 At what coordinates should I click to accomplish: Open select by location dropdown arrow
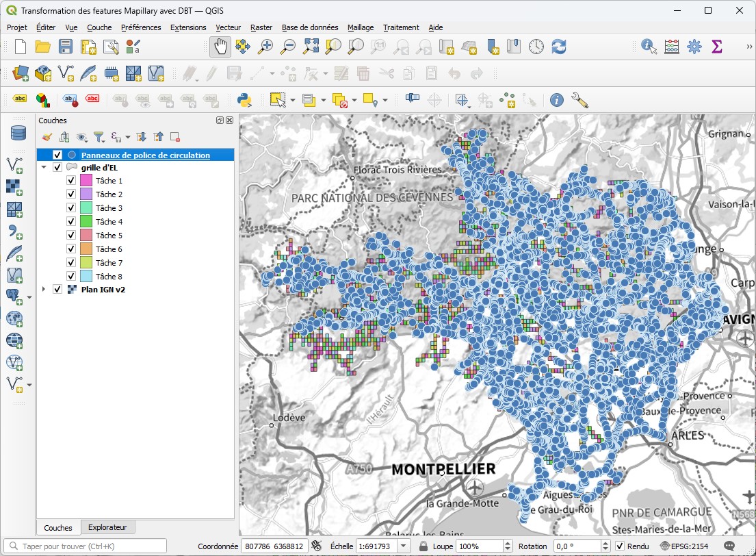tap(384, 101)
